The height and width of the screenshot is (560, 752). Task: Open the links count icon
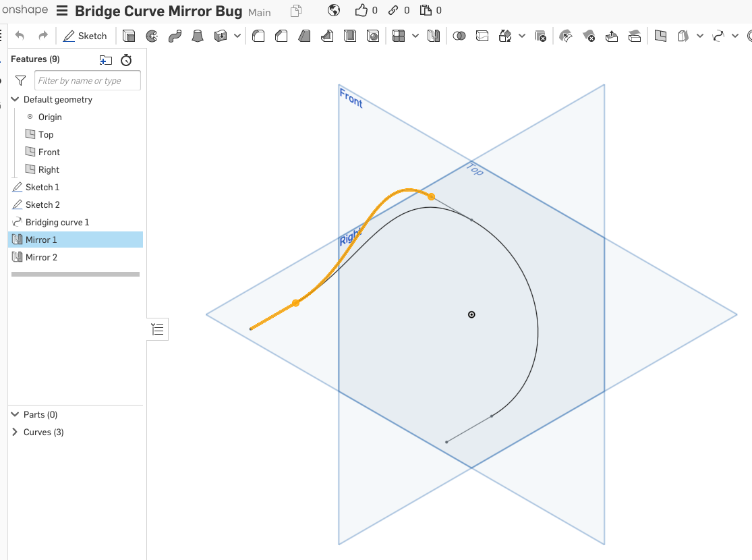point(393,10)
